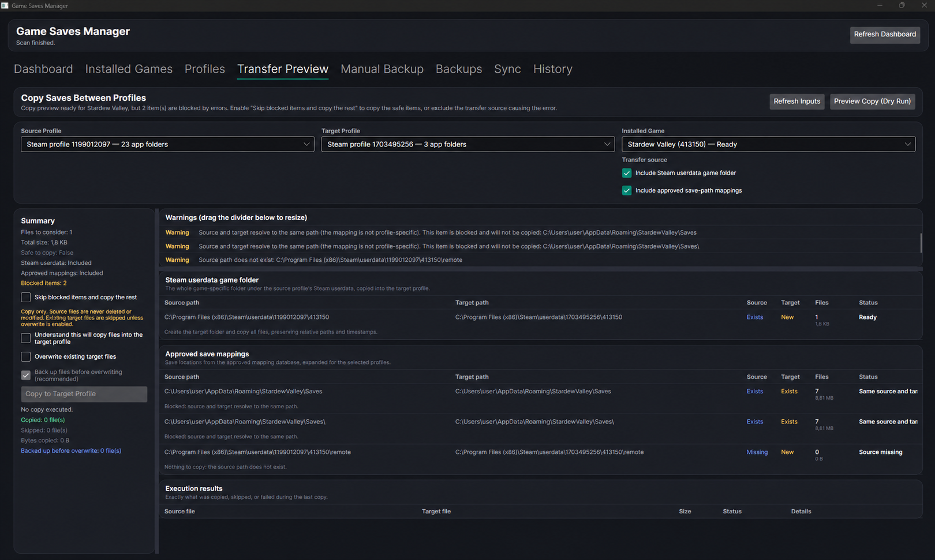
Task: Click the Copy to Target Profile button
Action: click(84, 394)
